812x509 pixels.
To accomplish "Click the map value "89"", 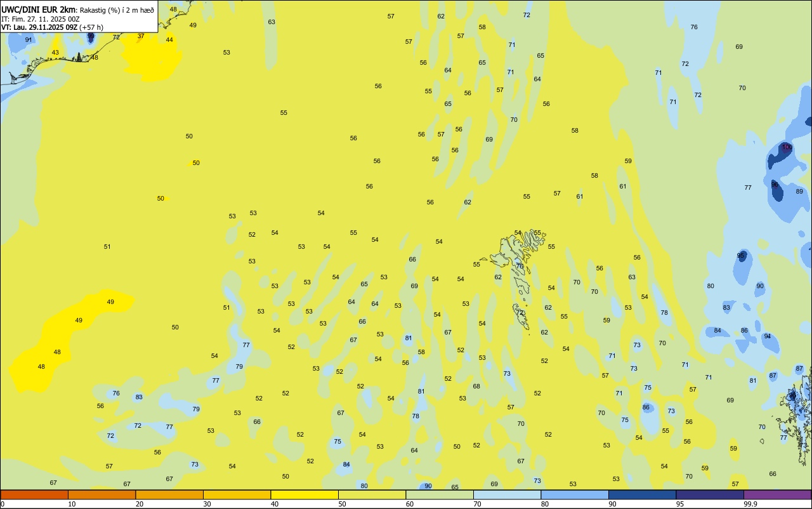I will coord(799,192).
